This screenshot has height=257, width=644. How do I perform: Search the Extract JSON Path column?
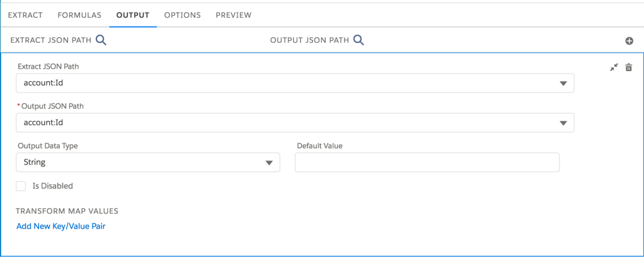coord(101,40)
